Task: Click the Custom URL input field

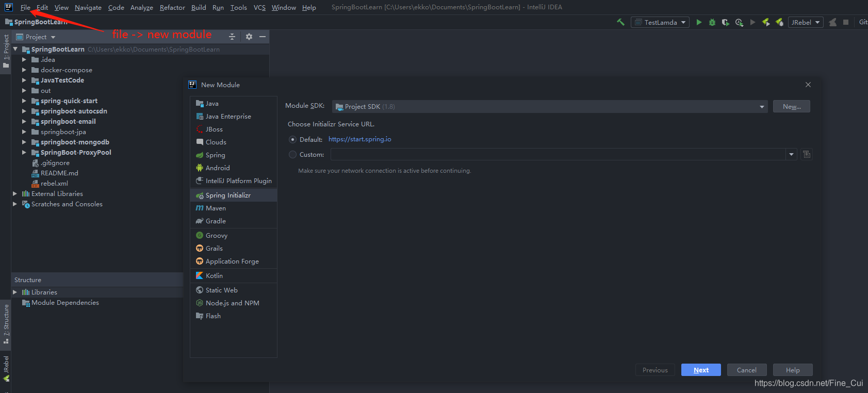Action: [x=559, y=154]
